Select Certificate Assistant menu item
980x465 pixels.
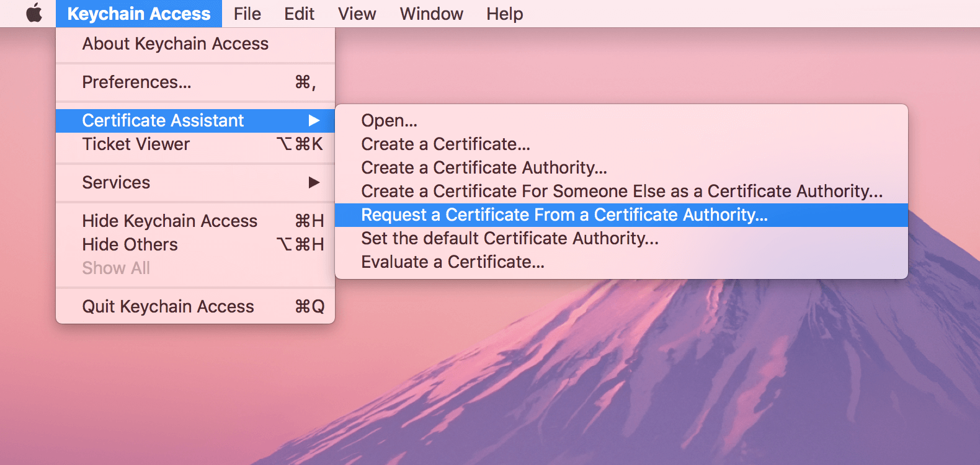[195, 120]
